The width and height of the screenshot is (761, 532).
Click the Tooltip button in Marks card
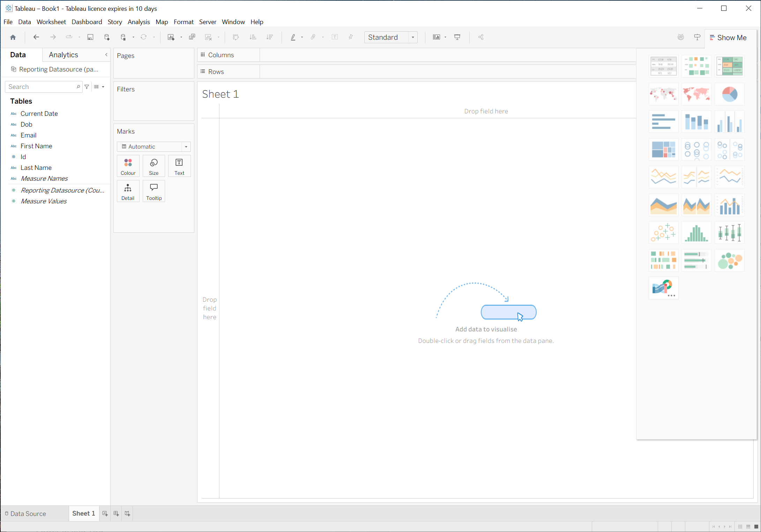[154, 192]
